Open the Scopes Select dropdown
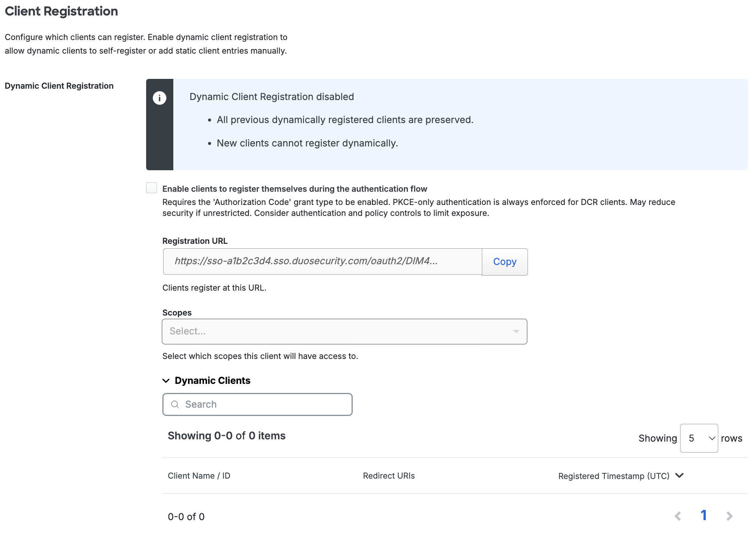 344,331
